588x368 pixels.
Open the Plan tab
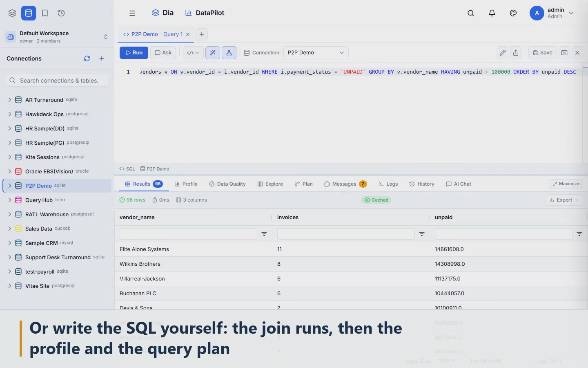(x=303, y=184)
